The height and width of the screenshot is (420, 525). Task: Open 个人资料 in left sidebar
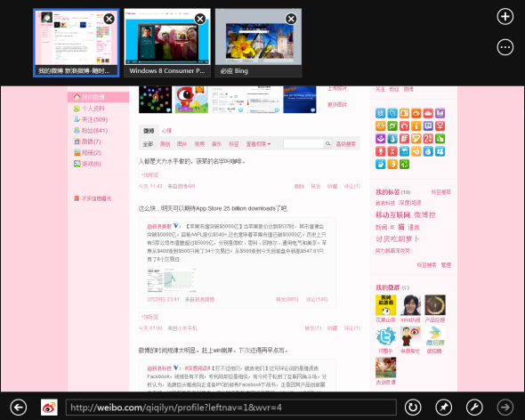(x=93, y=109)
